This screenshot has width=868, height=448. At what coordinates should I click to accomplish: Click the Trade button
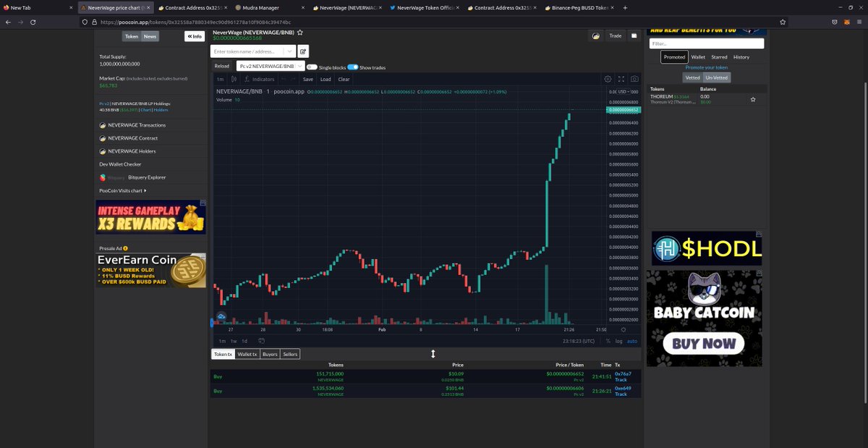[x=615, y=35]
